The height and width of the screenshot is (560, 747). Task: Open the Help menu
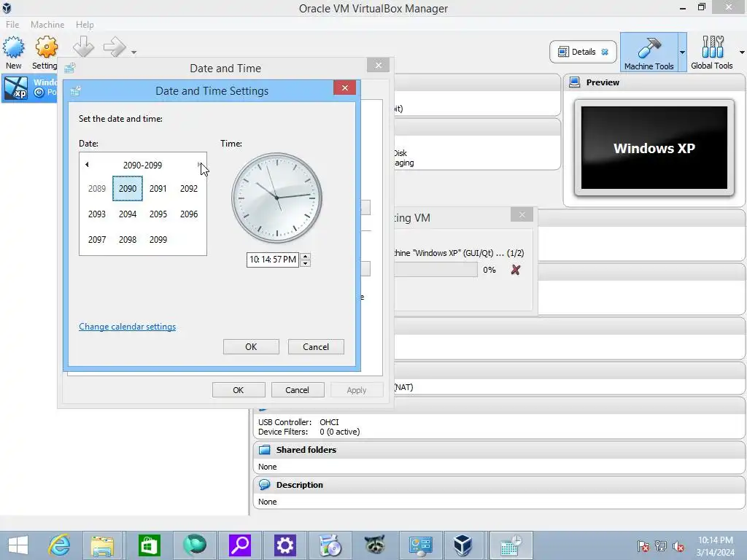pos(85,24)
